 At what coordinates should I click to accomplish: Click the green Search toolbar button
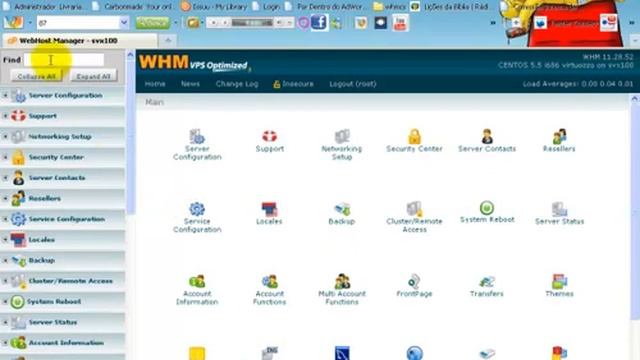152,23
